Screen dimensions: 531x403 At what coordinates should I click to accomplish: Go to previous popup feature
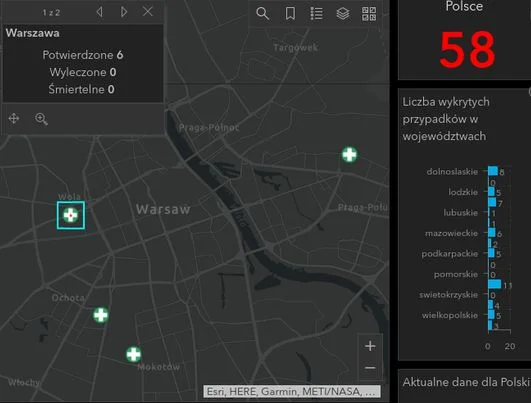pyautogui.click(x=99, y=12)
